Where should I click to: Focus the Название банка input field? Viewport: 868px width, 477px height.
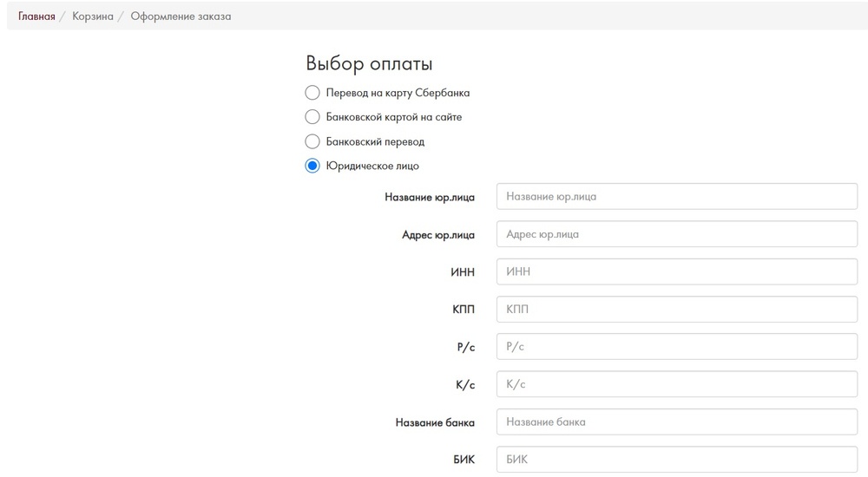pyautogui.click(x=676, y=421)
